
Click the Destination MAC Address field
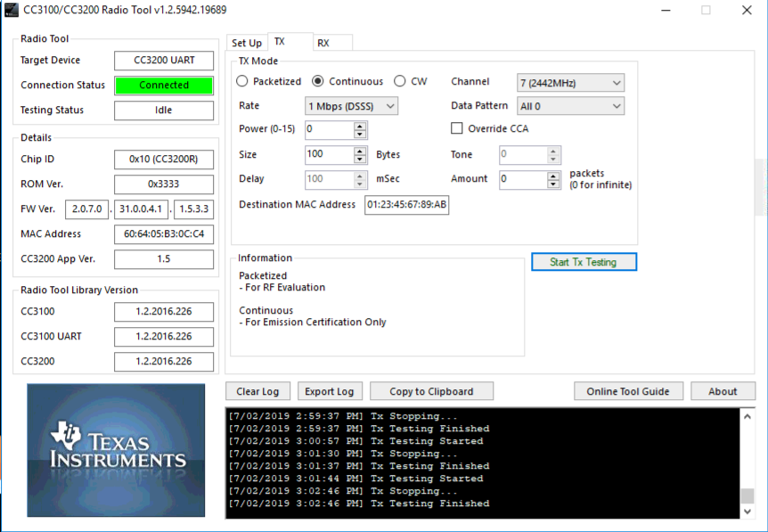pyautogui.click(x=406, y=205)
